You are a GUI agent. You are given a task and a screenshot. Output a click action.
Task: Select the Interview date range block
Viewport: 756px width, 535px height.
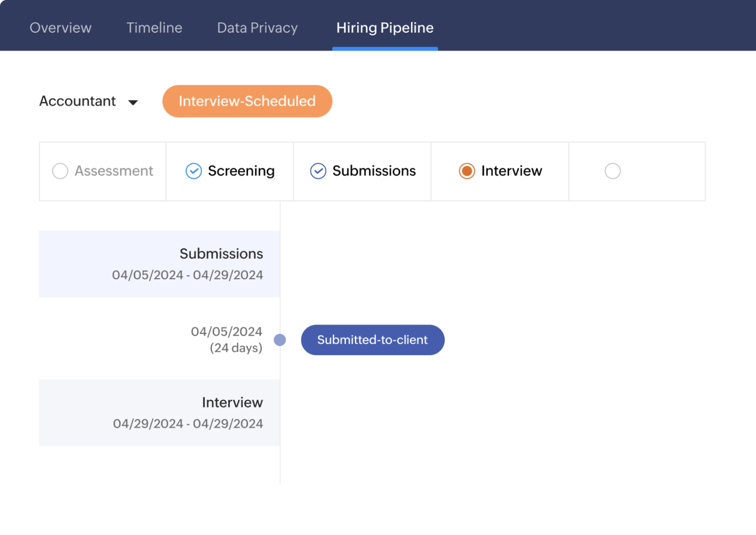[159, 412]
